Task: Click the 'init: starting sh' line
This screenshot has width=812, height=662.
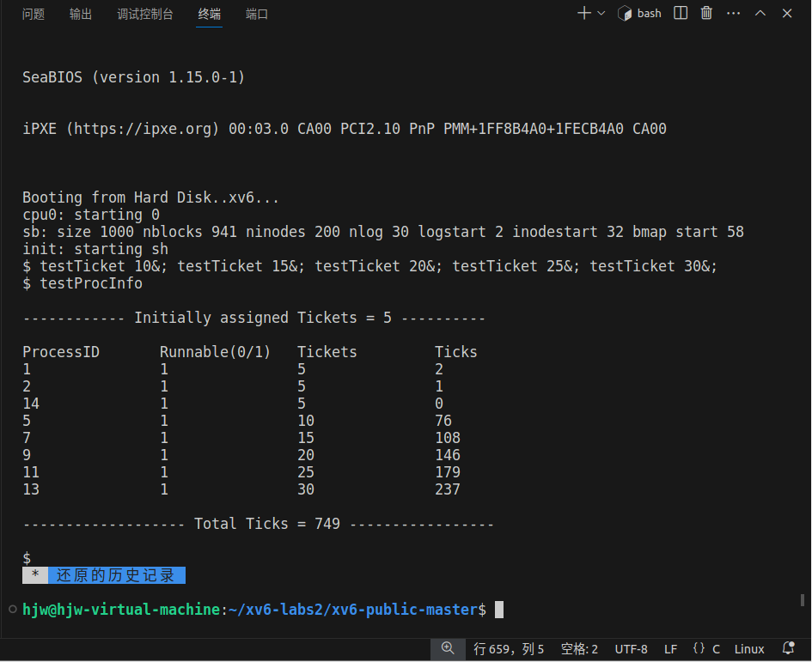Action: point(95,249)
